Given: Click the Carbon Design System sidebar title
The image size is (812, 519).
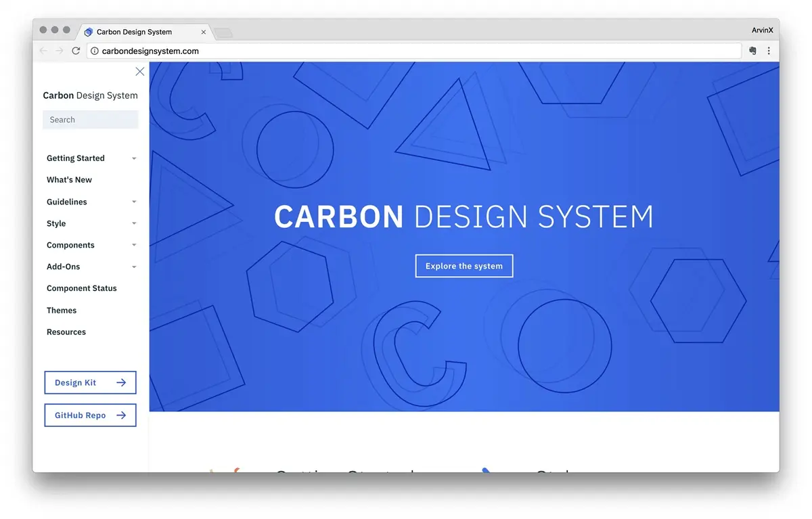Looking at the screenshot, I should pyautogui.click(x=90, y=95).
